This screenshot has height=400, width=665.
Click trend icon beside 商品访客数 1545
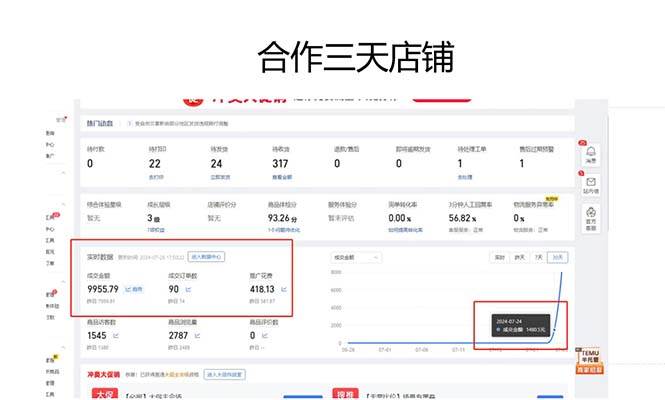pyautogui.click(x=115, y=337)
